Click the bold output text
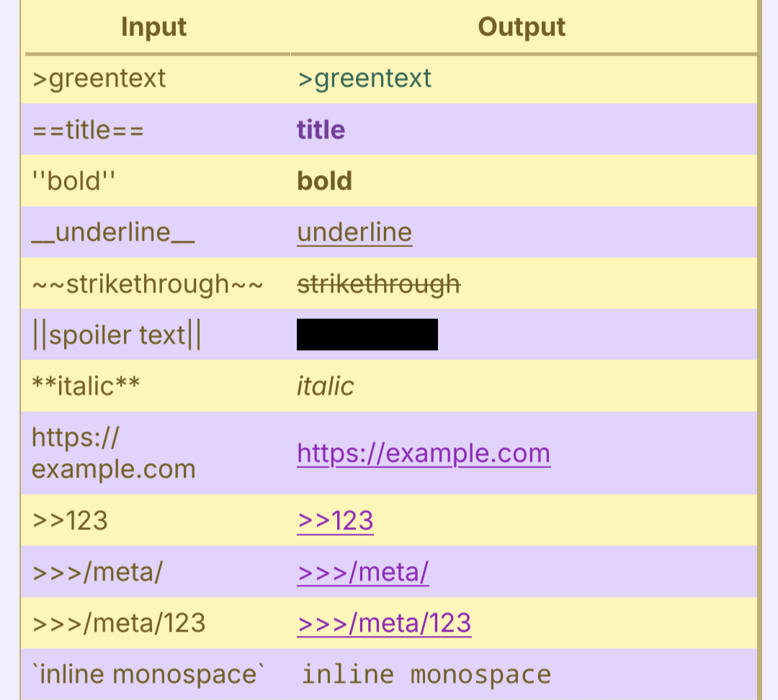This screenshot has height=700, width=778. tap(324, 181)
